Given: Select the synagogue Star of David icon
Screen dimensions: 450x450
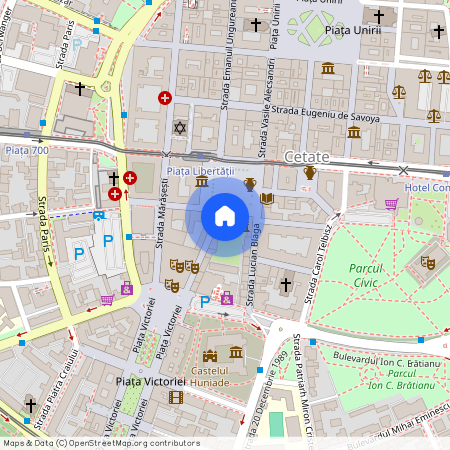Looking at the screenshot, I should click(x=180, y=128).
